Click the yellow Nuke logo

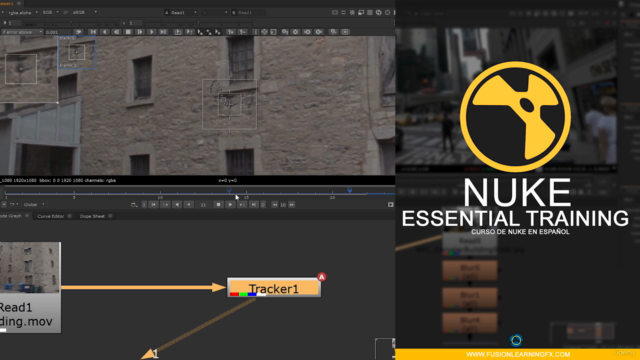click(x=515, y=117)
